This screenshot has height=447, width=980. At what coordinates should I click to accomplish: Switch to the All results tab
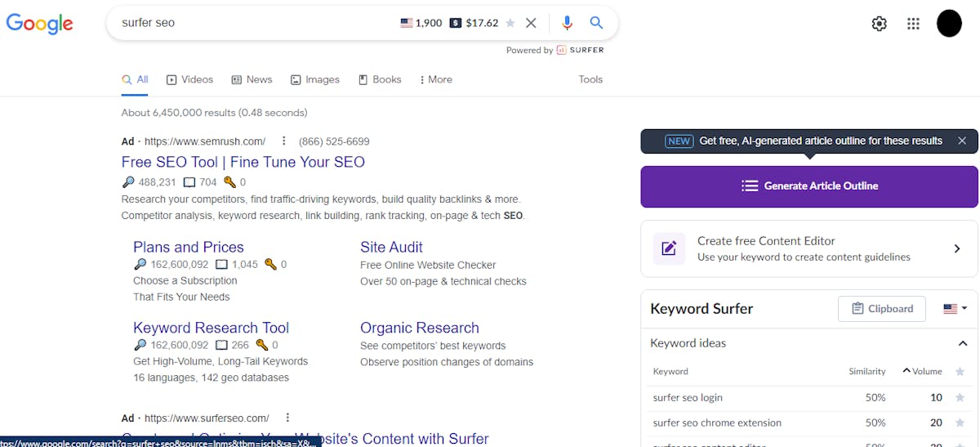point(135,79)
